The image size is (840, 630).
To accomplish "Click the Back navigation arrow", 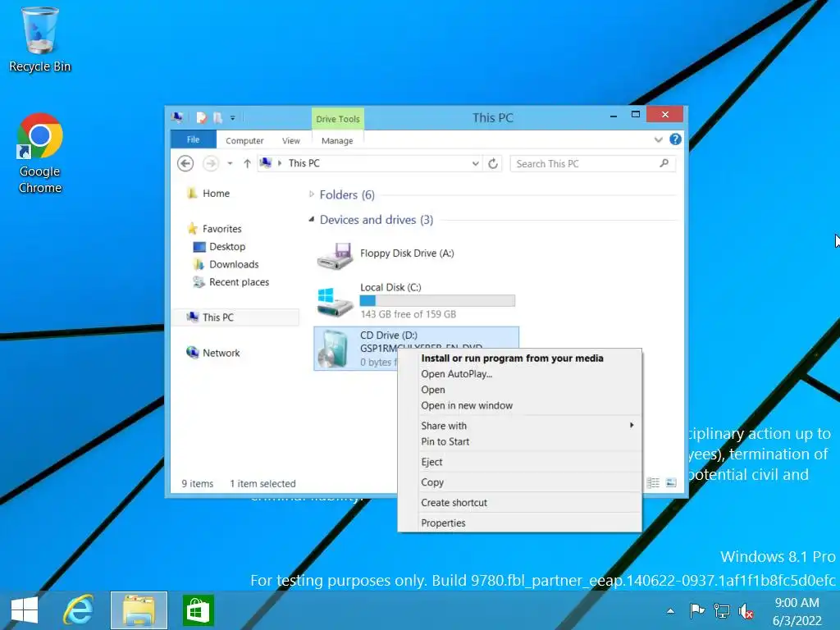I will pos(185,163).
